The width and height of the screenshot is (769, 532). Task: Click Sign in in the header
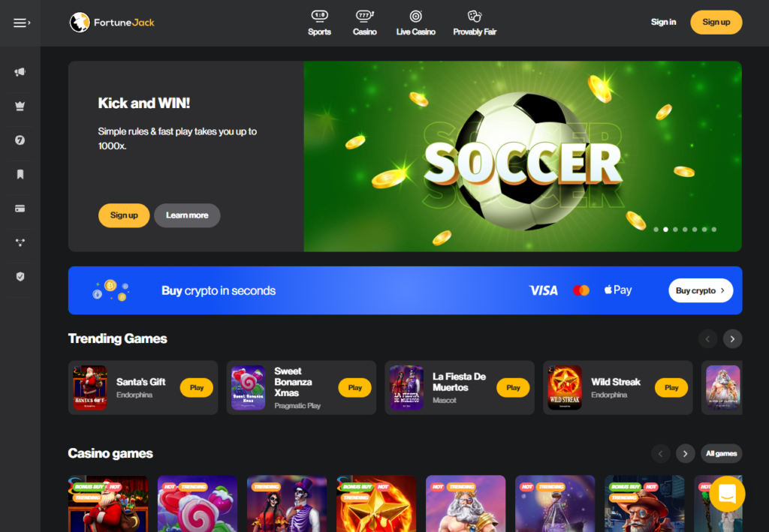tap(663, 22)
